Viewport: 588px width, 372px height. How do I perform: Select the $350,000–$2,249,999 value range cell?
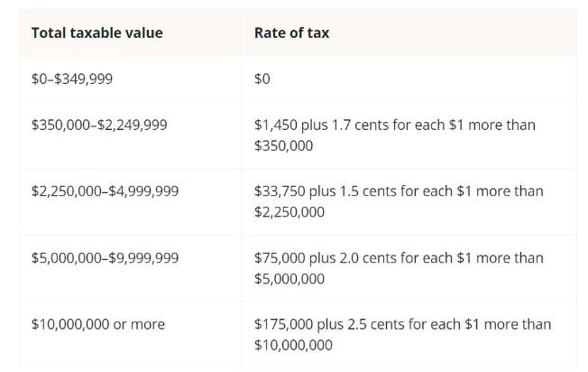click(x=98, y=125)
